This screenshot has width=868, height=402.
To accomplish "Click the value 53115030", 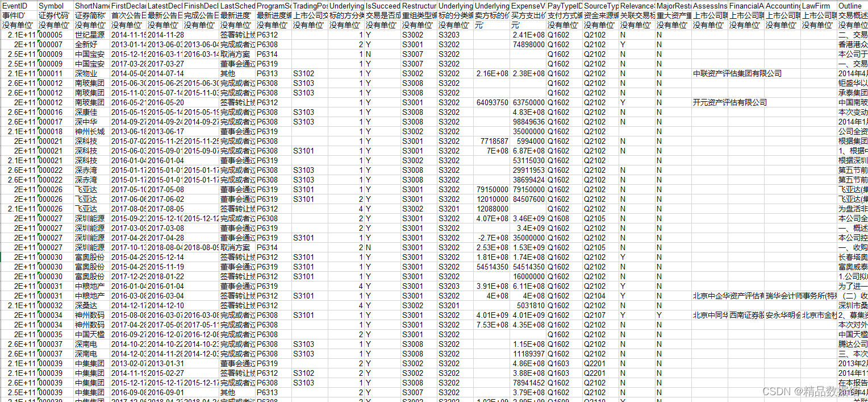I will 528,160.
